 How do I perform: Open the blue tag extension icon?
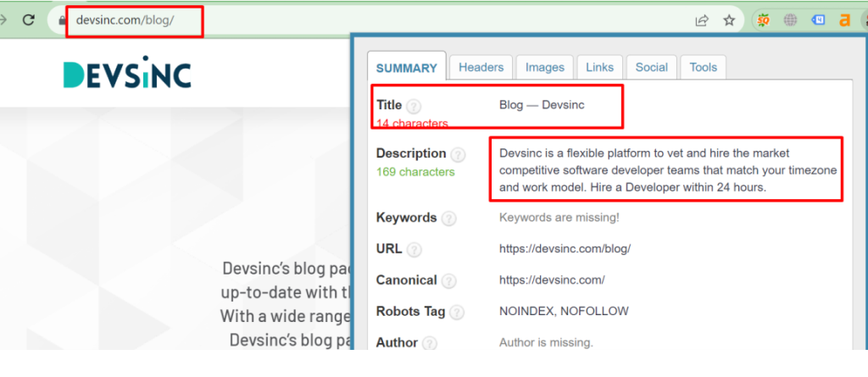[x=818, y=20]
